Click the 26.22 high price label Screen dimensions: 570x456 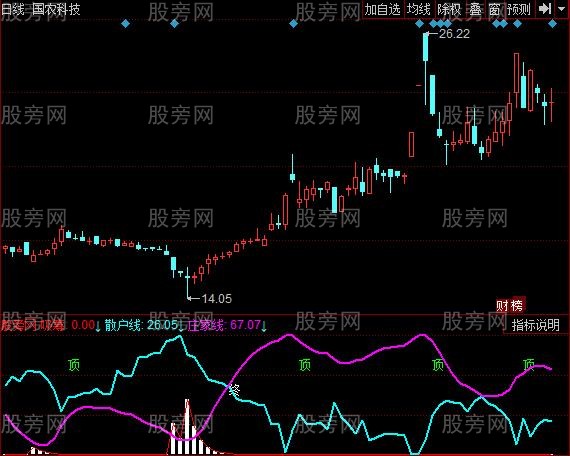pos(454,34)
